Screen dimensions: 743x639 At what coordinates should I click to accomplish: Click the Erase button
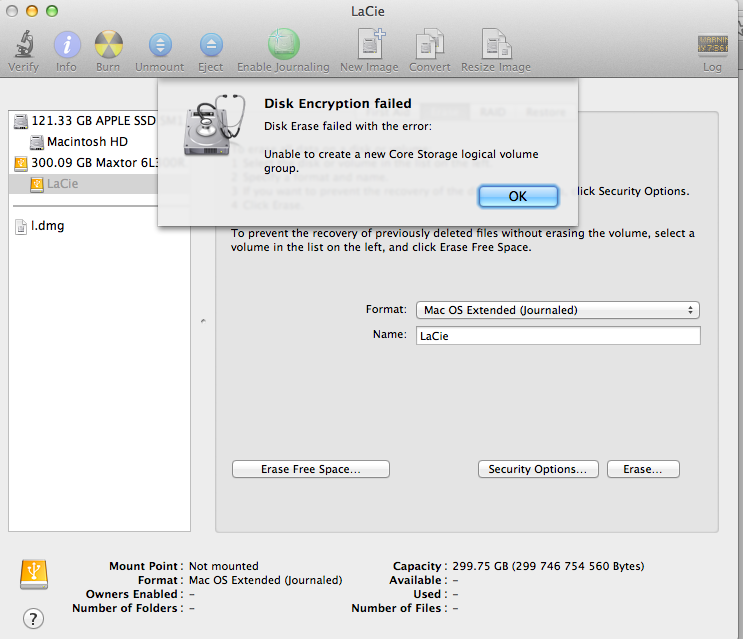point(643,469)
